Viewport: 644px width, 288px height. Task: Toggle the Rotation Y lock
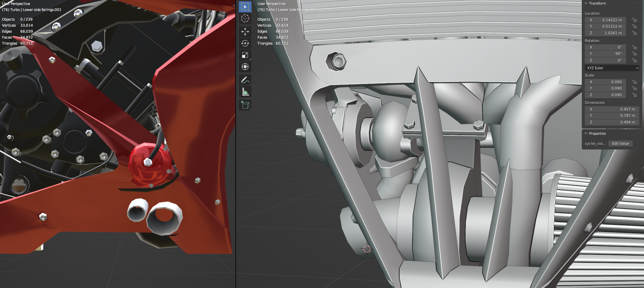[x=634, y=54]
